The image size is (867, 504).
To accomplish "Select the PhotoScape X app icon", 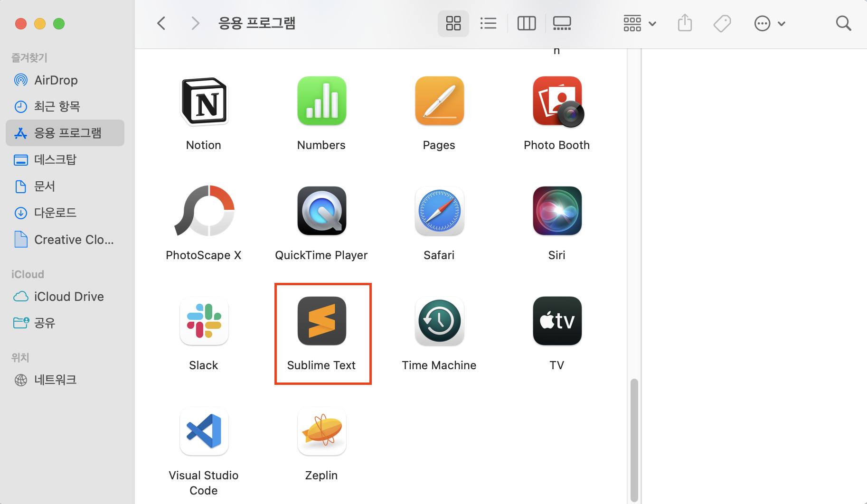I will pos(204,211).
